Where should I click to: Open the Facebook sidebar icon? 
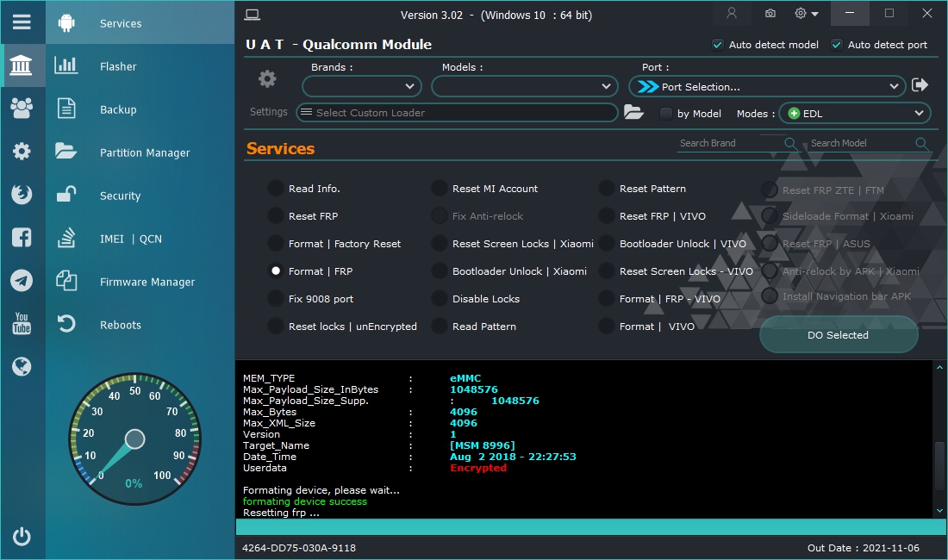22,238
